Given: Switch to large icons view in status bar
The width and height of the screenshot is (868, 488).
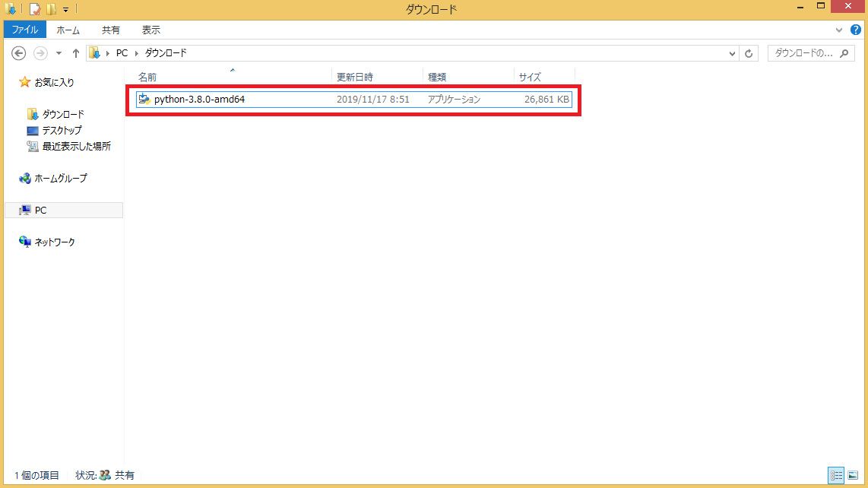Looking at the screenshot, I should (853, 475).
